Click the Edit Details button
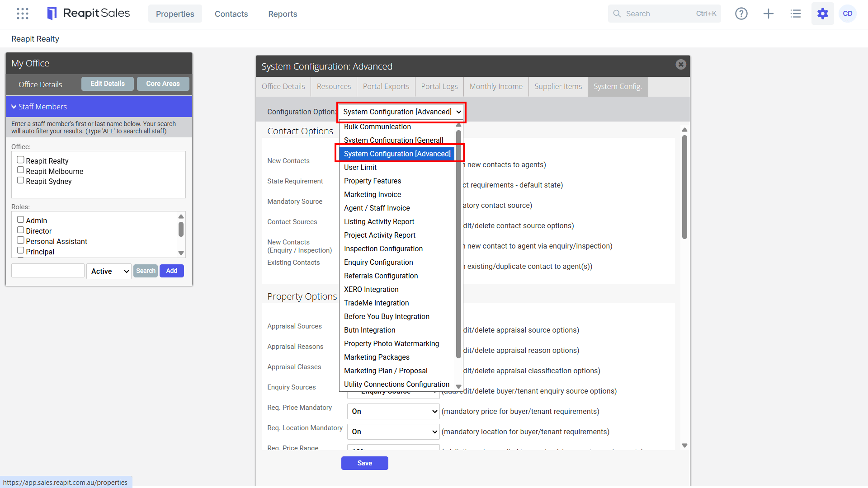Viewport: 868px width, 488px height. pyautogui.click(x=108, y=84)
